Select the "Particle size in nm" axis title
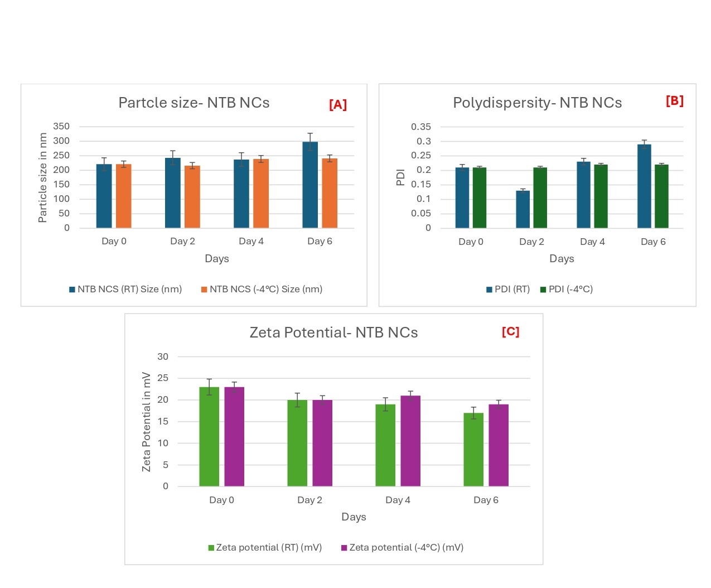The image size is (711, 588). 43,177
